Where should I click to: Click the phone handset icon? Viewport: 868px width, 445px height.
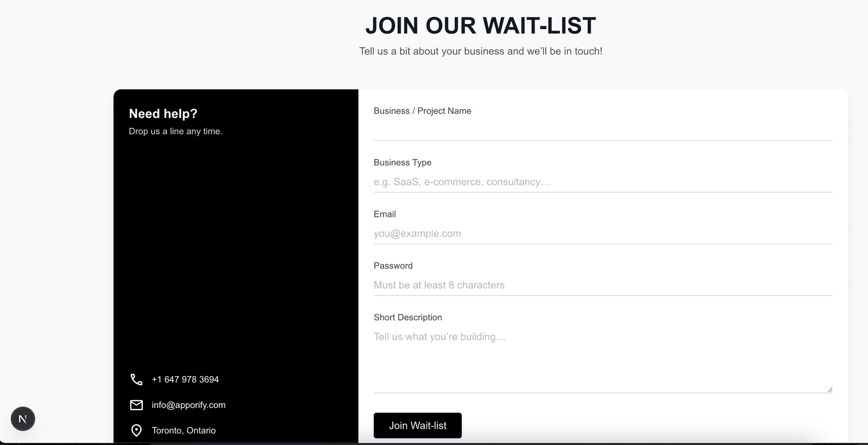click(136, 379)
